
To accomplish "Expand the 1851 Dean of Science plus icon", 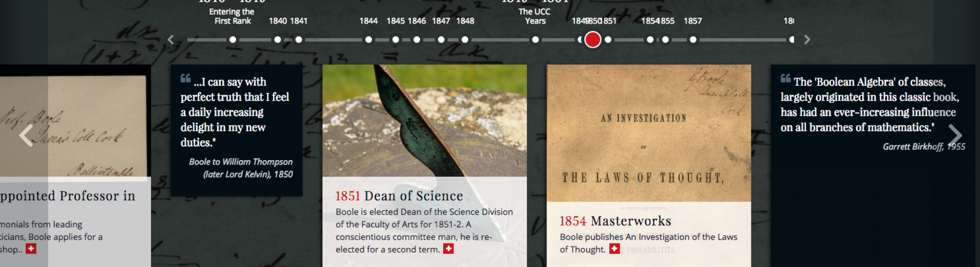I will coord(449,249).
